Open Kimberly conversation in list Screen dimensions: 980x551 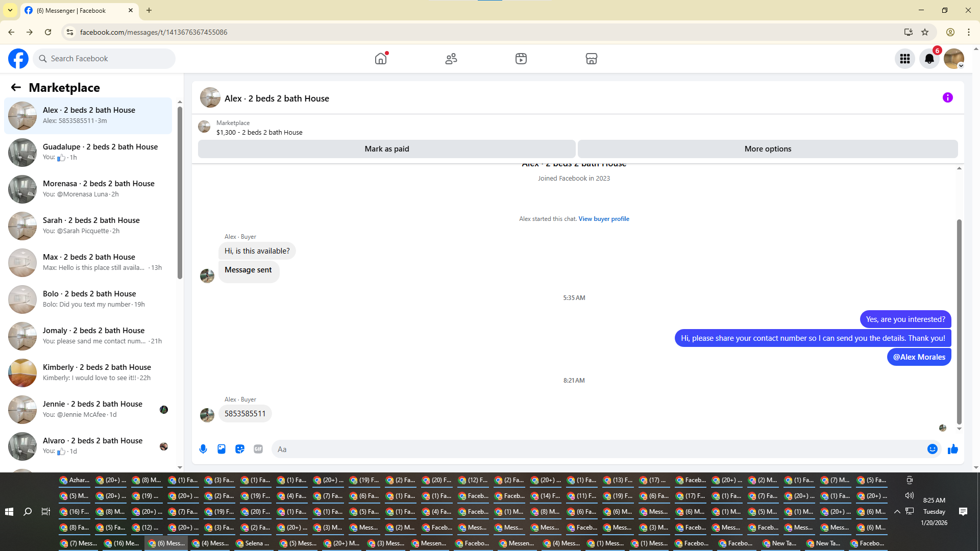click(x=88, y=373)
